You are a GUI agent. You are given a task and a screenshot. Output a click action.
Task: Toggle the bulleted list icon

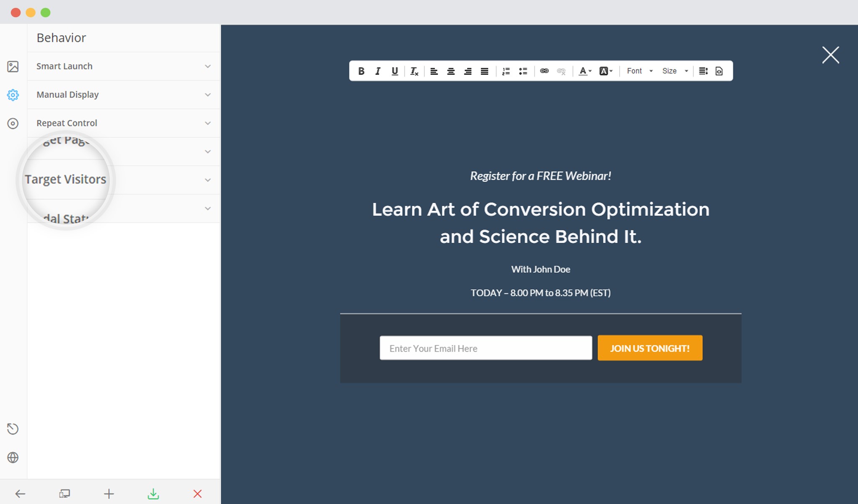click(x=523, y=70)
